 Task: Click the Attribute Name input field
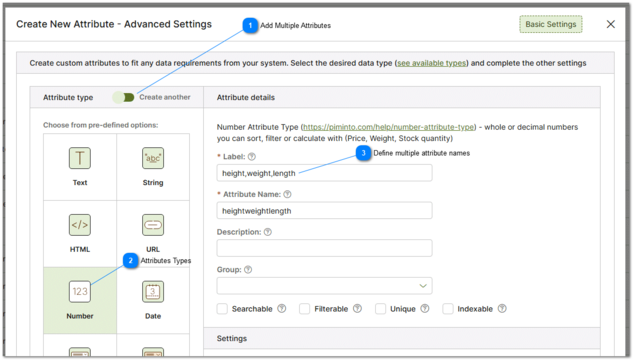(x=324, y=211)
